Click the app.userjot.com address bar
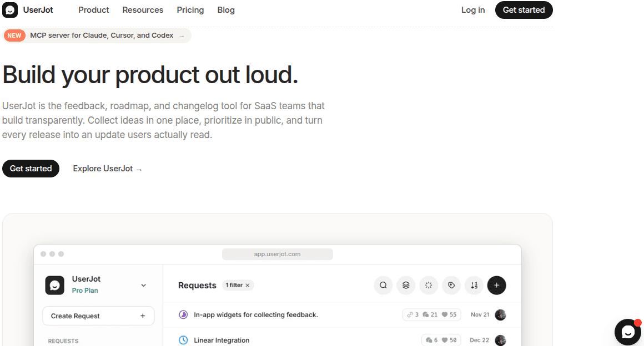This screenshot has width=644, height=346. pos(277,254)
